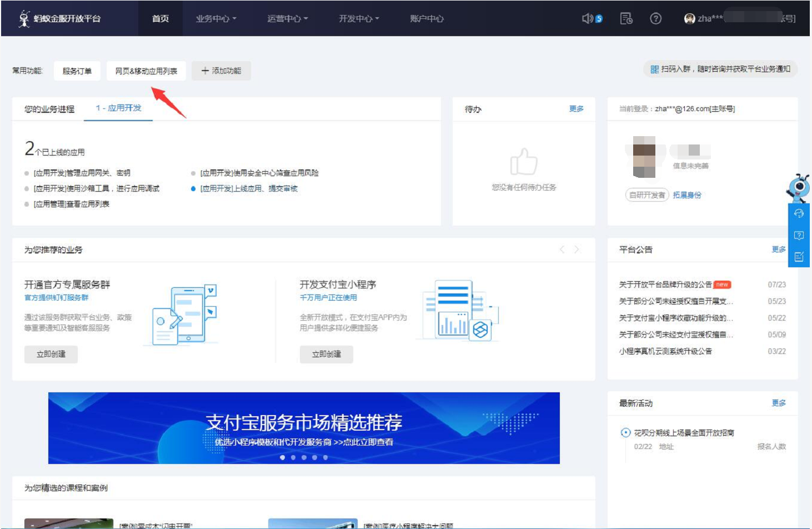Click 更多 in 平台公告 panel
Image resolution: width=812 pixels, height=529 pixels.
coord(779,249)
